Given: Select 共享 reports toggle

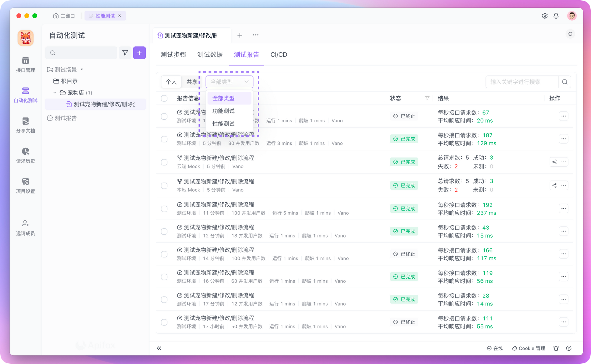Looking at the screenshot, I should [x=192, y=82].
